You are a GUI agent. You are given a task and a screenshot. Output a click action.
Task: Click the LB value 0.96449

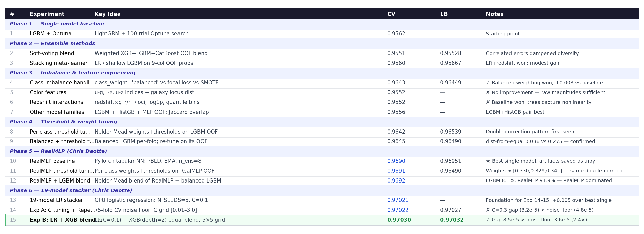click(x=451, y=83)
